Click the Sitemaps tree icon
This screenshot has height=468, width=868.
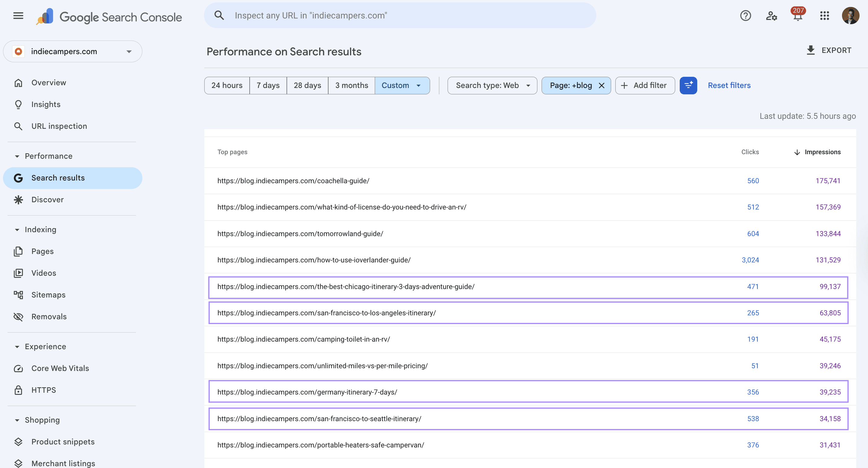pos(18,295)
